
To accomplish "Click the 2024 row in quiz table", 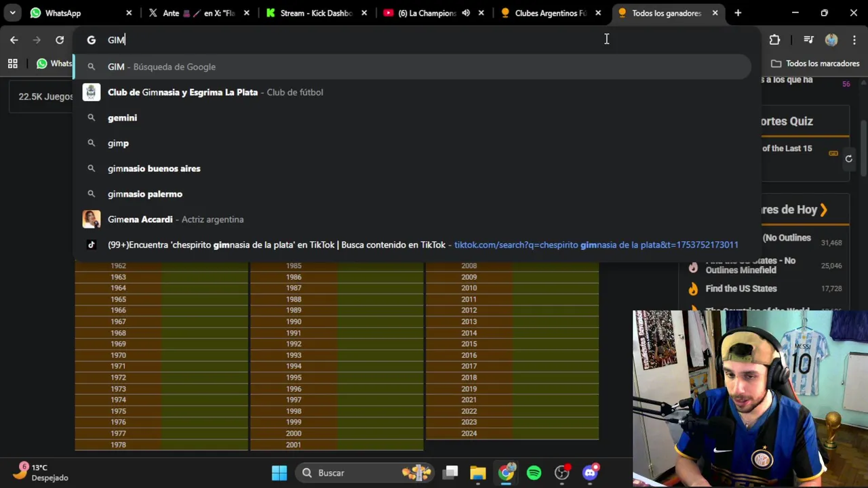I will coord(512,434).
